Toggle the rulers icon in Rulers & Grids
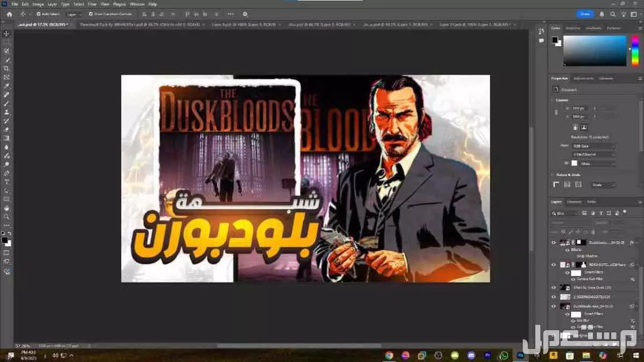 pyautogui.click(x=557, y=184)
